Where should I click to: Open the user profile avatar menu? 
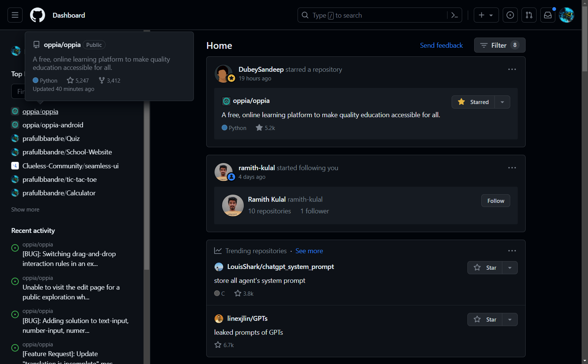coord(567,15)
